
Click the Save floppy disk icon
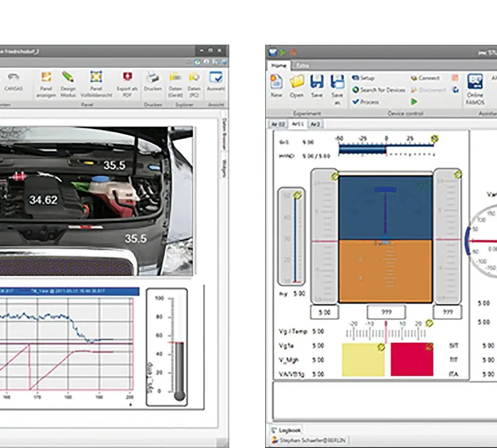[317, 82]
